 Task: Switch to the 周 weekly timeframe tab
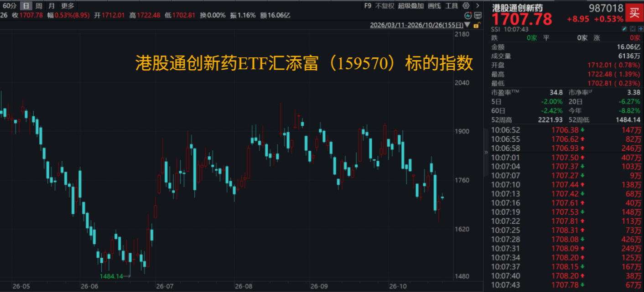tap(39, 6)
